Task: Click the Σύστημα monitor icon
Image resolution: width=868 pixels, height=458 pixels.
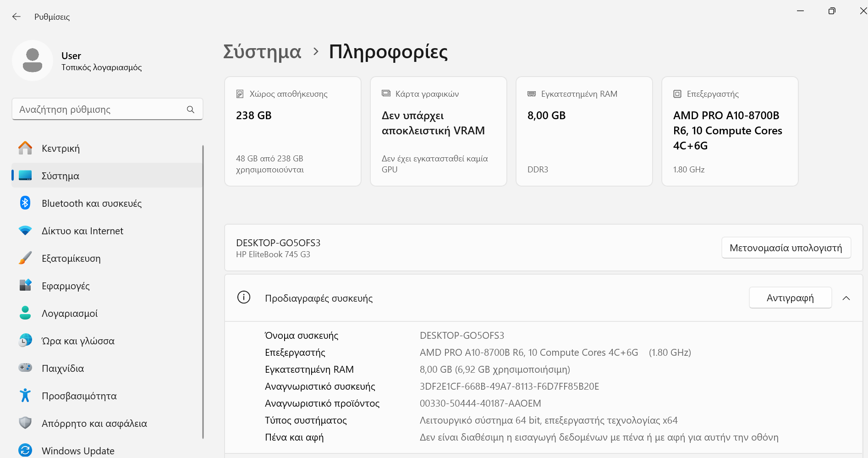Action: click(x=25, y=176)
